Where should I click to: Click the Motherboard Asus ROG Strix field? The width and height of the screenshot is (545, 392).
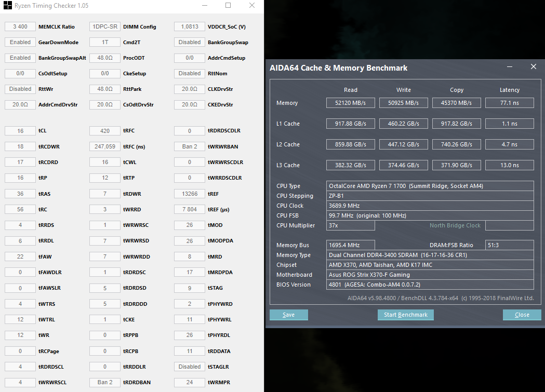[430, 275]
